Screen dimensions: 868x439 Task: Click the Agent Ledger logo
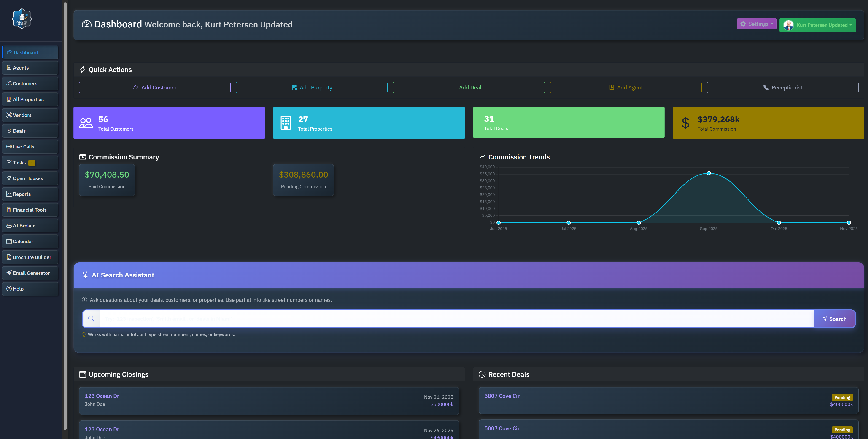point(22,19)
